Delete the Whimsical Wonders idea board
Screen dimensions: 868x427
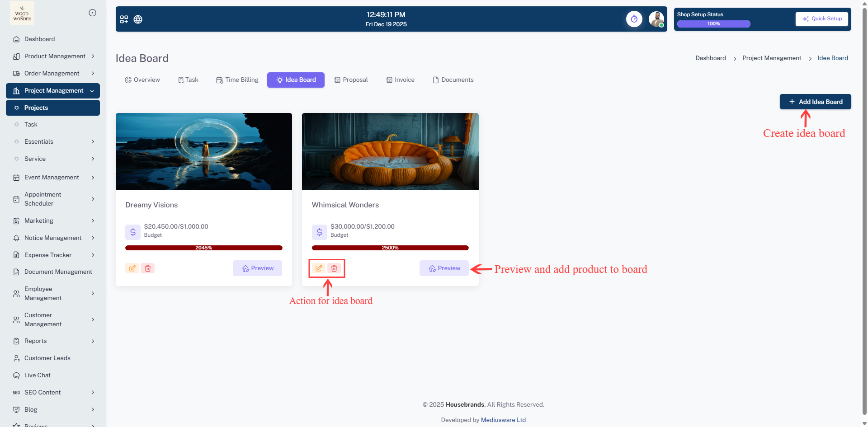334,268
